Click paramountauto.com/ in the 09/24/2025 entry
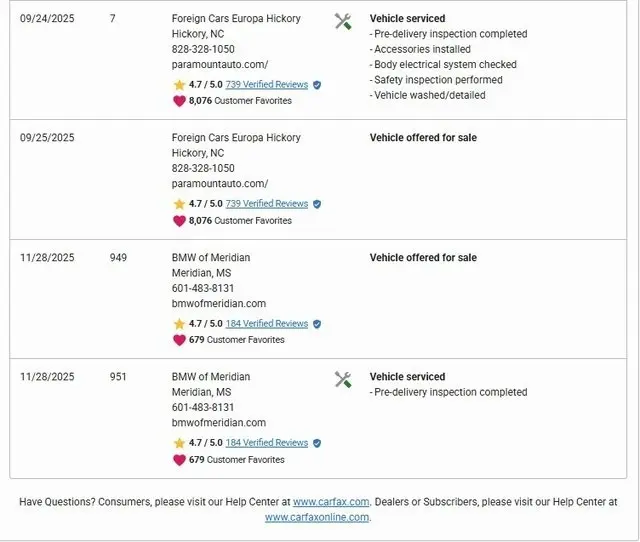This screenshot has height=542, width=640. (x=220, y=64)
